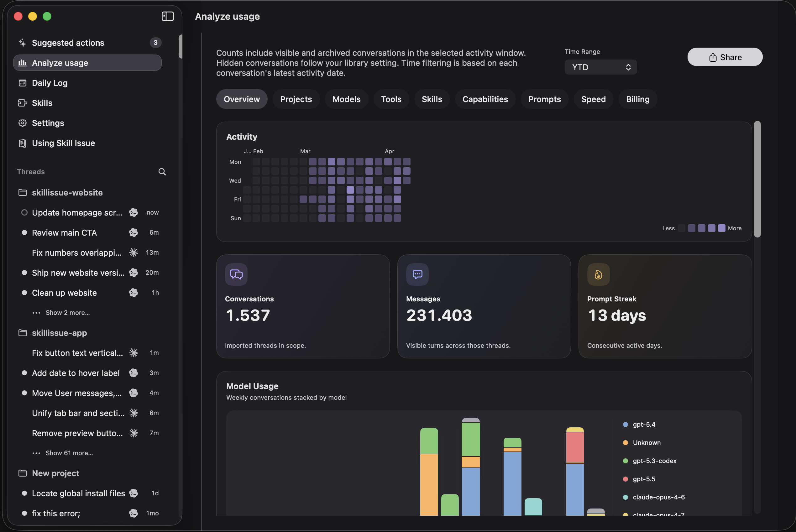
Task: Click the claude-opus-4-6 legend color dot
Action: 625,497
